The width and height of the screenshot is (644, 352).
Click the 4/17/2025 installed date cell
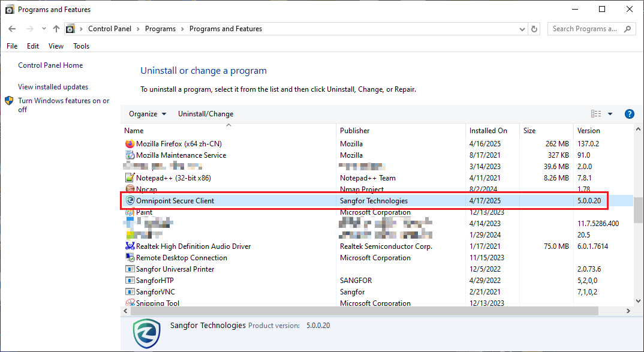(x=485, y=200)
